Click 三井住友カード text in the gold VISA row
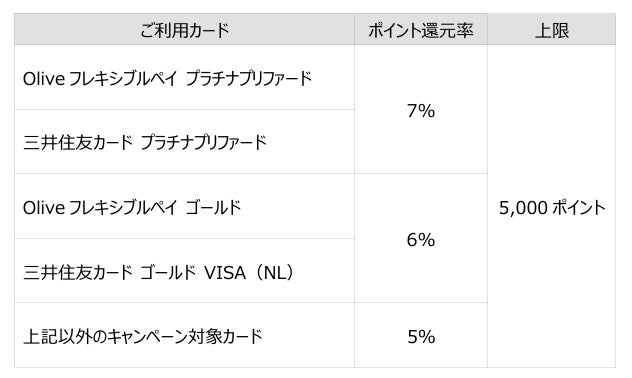Viewport: 632px width, 378px height. (78, 272)
